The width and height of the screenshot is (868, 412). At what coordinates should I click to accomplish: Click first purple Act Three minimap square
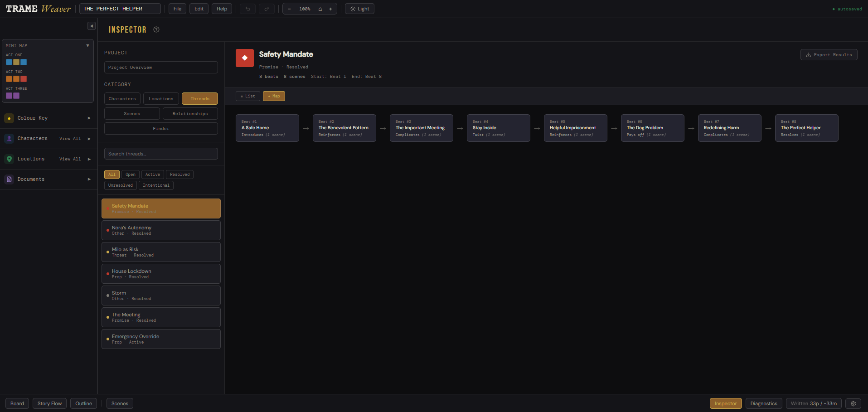[x=9, y=96]
